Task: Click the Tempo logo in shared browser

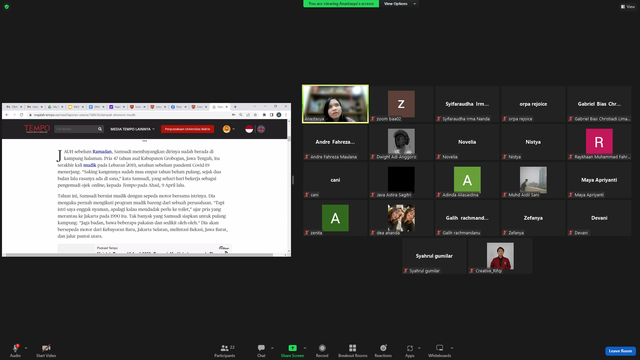Action: (x=37, y=129)
